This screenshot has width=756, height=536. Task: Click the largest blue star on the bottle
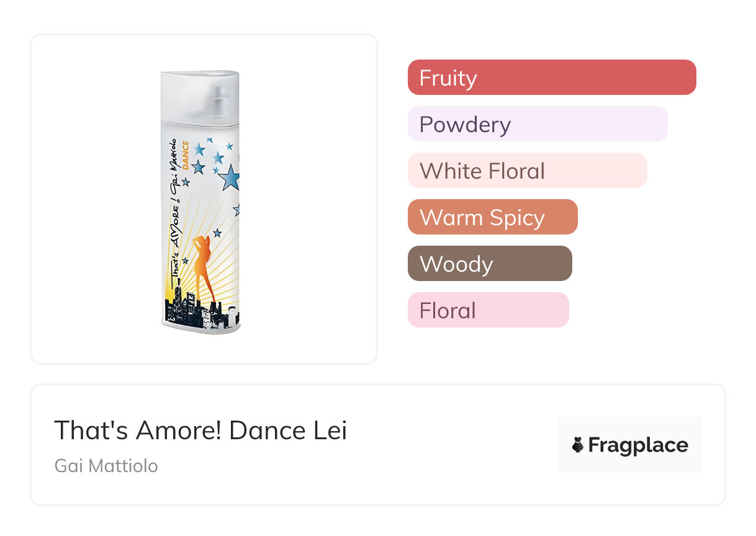(230, 177)
